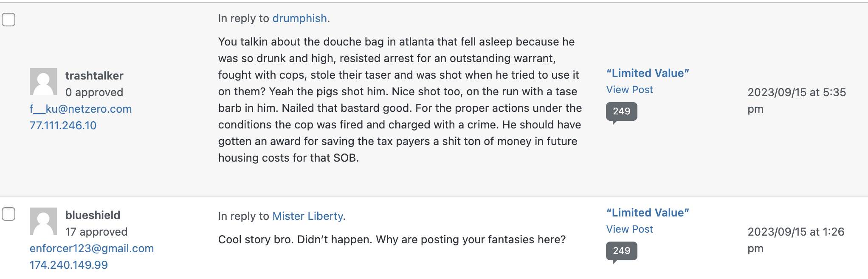Screen dimensions: 868x279
Task: Open "Limited Value" post in trashtalker's row
Action: point(648,73)
